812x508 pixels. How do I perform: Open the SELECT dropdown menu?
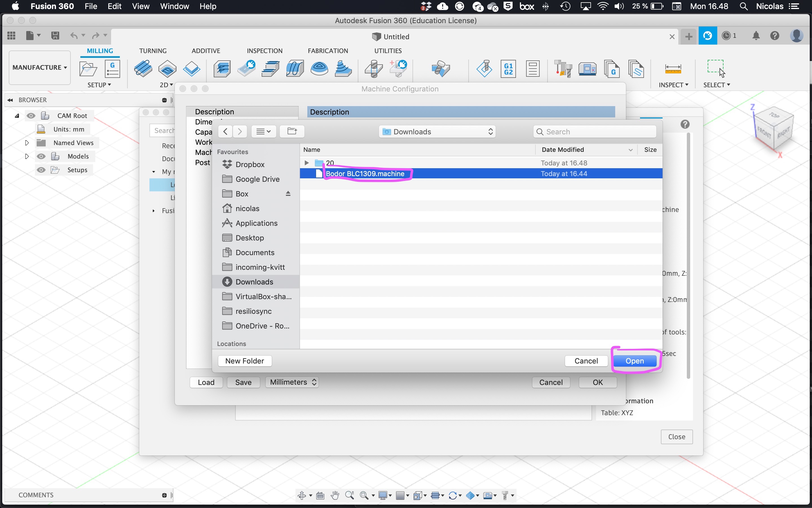[x=716, y=85]
